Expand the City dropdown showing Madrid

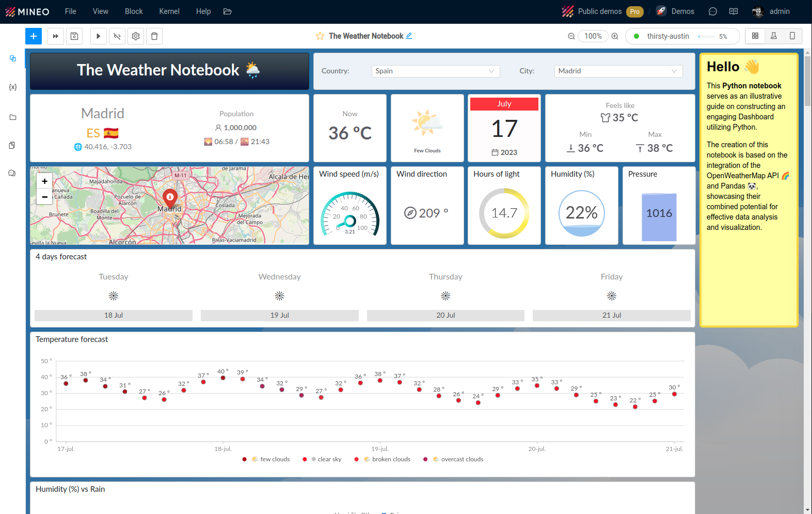point(618,71)
